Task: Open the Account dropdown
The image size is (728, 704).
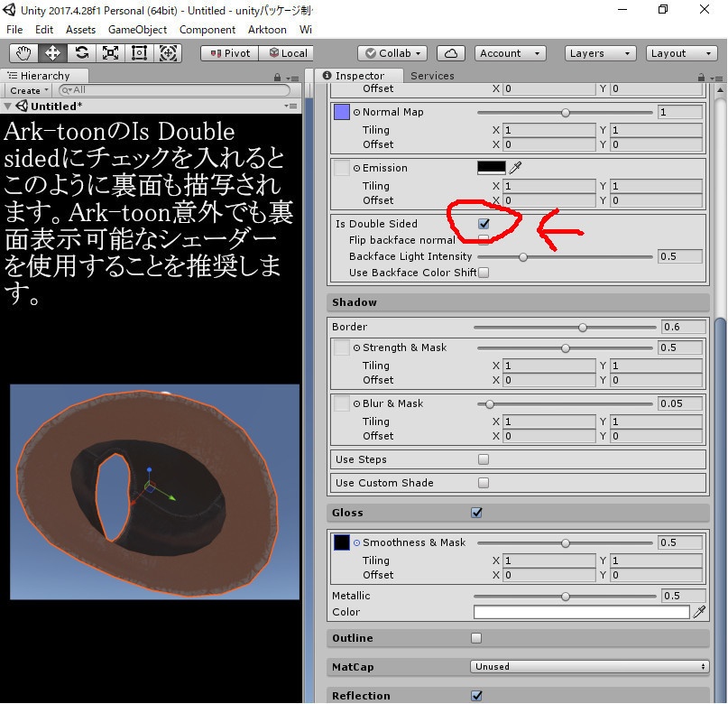Action: 511,53
